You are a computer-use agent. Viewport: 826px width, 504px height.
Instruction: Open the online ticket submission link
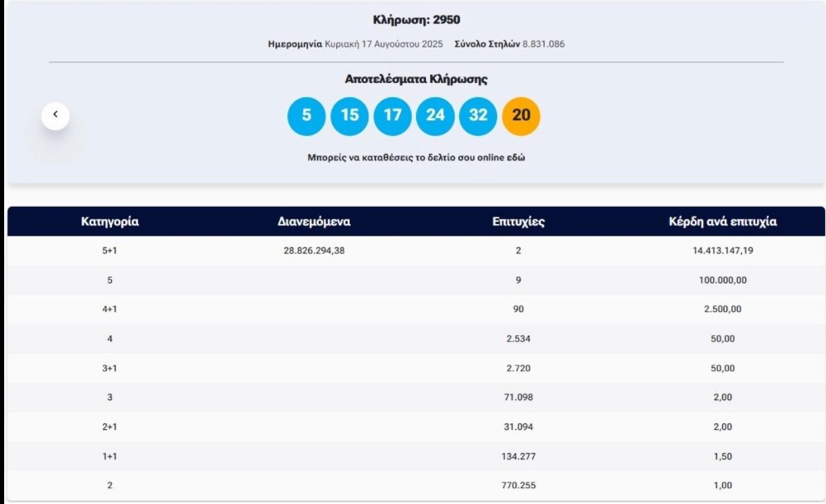[x=416, y=158]
